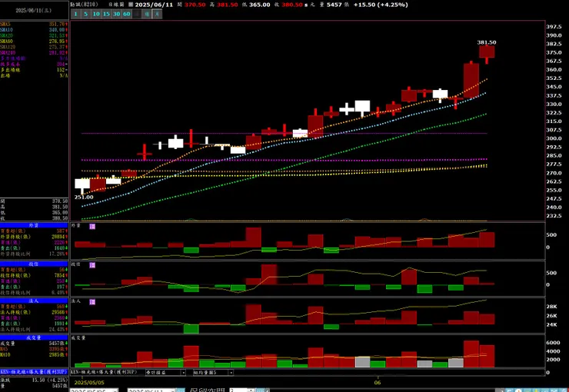Click the tallest red volume bar
The width and height of the screenshot is (569, 392).
(x=471, y=354)
